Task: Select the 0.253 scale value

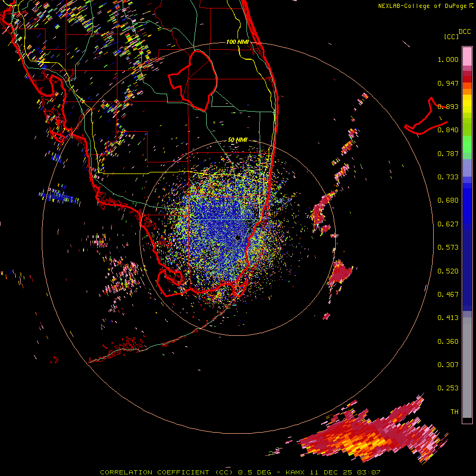Action: point(448,388)
